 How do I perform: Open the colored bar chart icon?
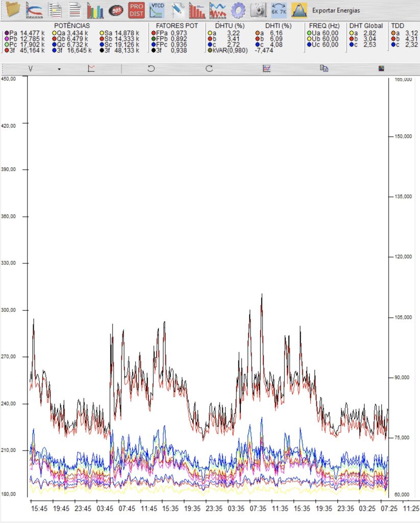[x=95, y=10]
